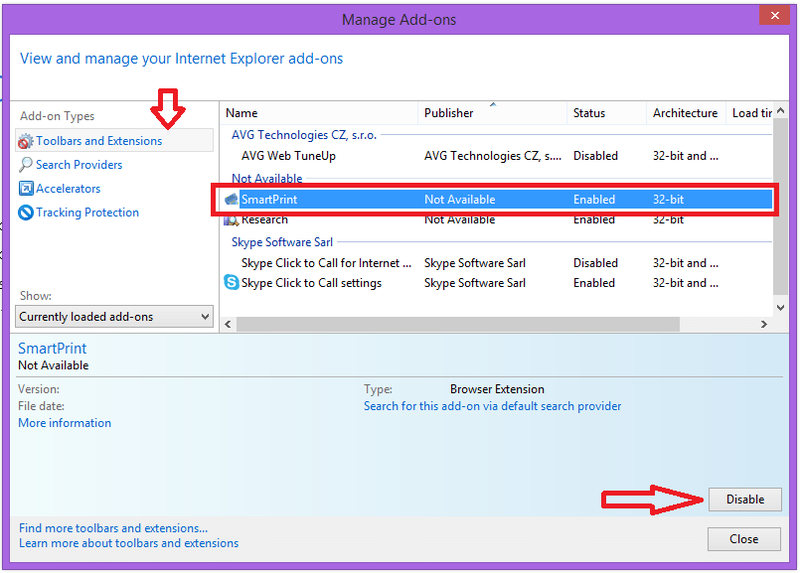
Task: Close the Manage Add-ons window with X
Action: click(774, 15)
